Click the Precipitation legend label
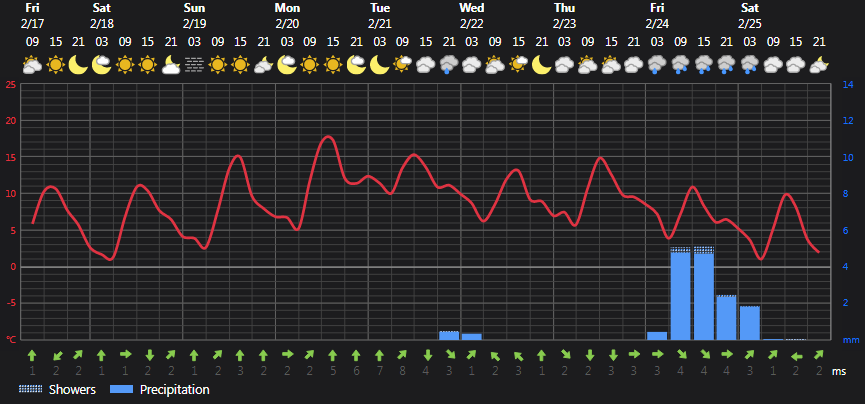865x404 pixels. click(175, 390)
